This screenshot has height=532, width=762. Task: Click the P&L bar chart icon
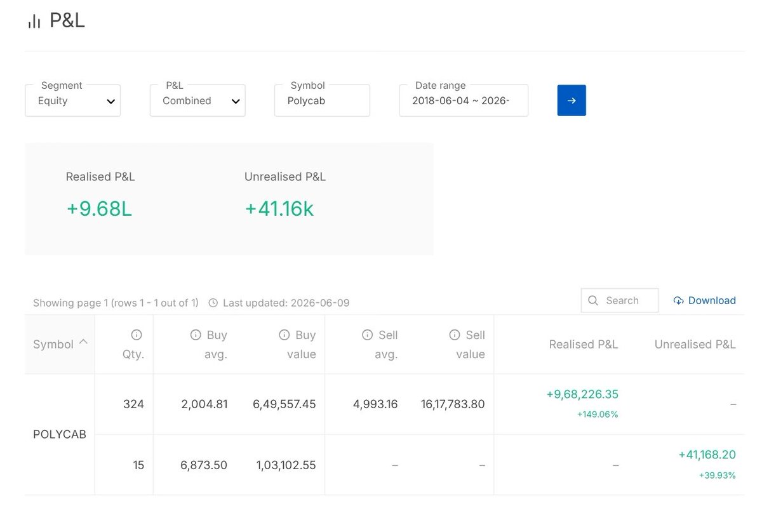(x=34, y=22)
